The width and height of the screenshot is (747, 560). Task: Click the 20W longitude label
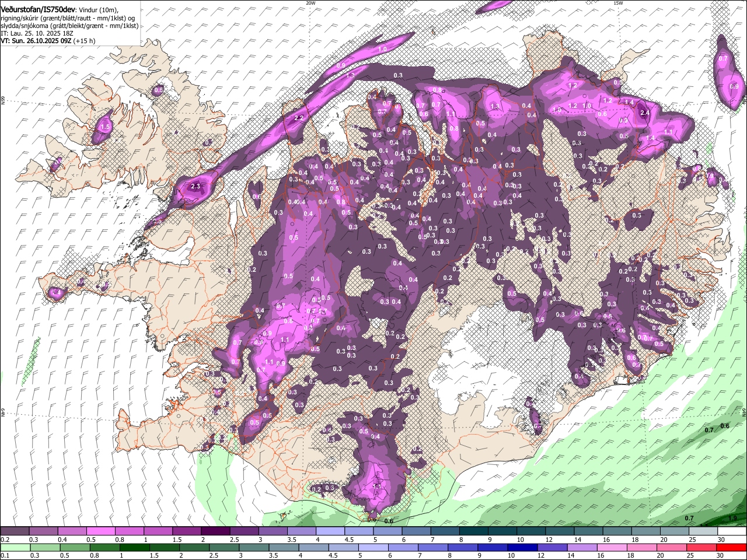tap(310, 2)
